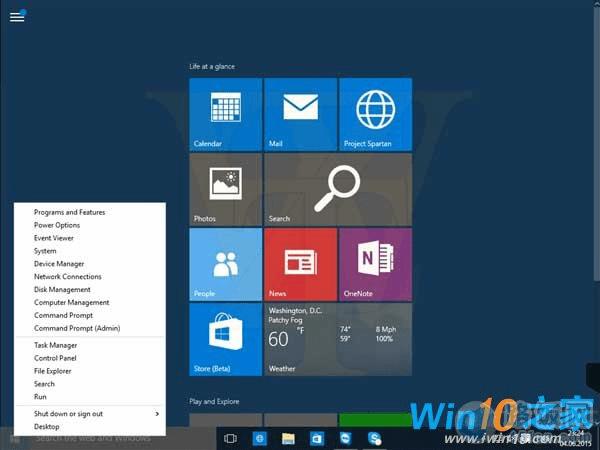Image resolution: width=600 pixels, height=450 pixels.
Task: Open the Skype icon in taskbar
Action: tap(374, 439)
